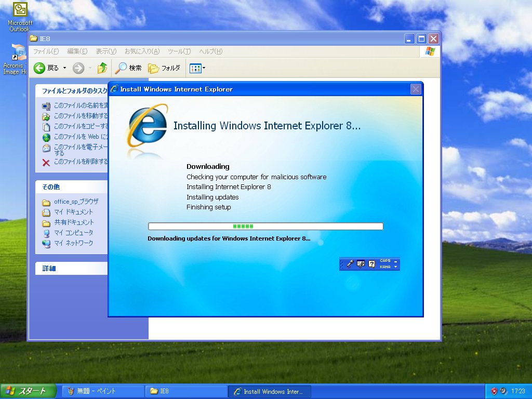Click the 'Downloading updates for Windows Internet Explorer 8...' status
Viewport: 532px width, 399px height.
pyautogui.click(x=229, y=238)
